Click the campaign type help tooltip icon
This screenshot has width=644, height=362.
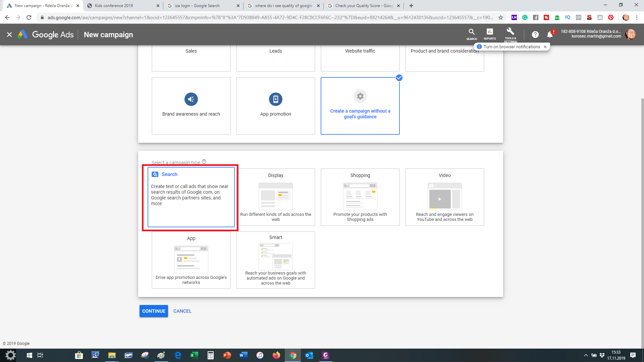pyautogui.click(x=204, y=162)
